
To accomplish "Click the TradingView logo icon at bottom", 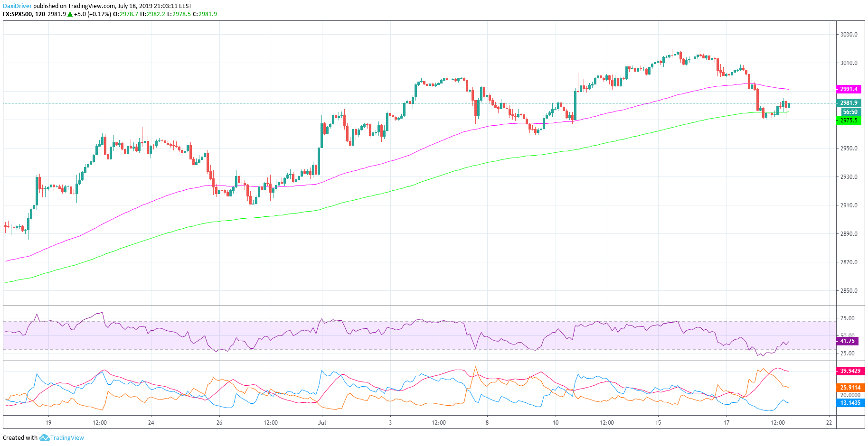I will click(44, 437).
